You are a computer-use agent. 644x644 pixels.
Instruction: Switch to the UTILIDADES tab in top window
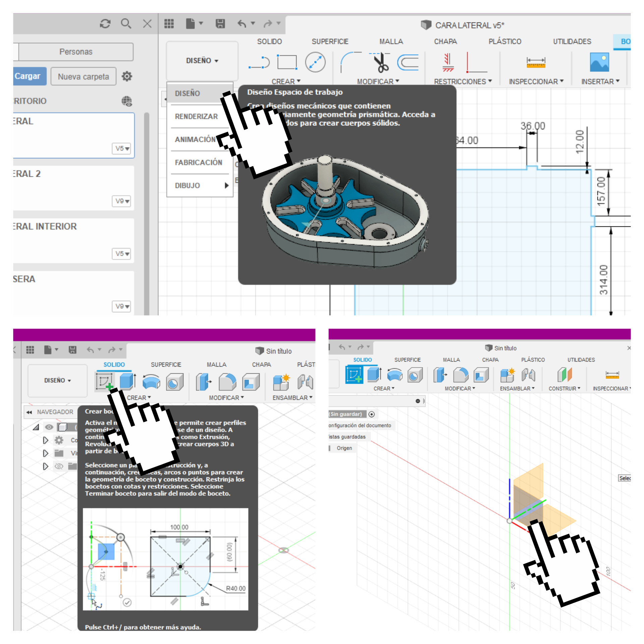click(572, 42)
